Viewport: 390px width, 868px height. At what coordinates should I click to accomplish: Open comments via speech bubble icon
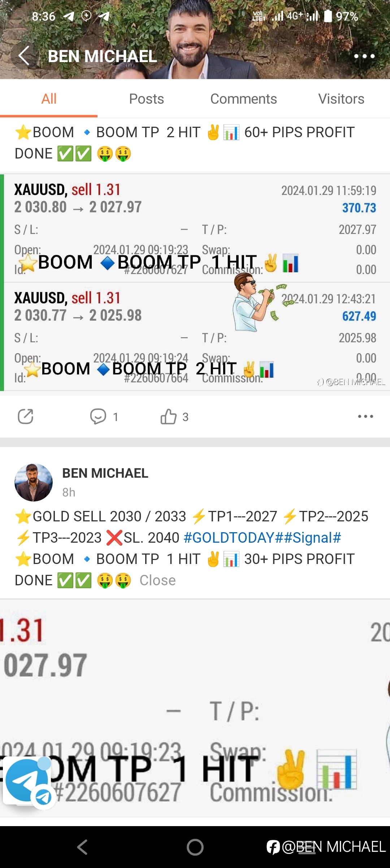point(98,417)
